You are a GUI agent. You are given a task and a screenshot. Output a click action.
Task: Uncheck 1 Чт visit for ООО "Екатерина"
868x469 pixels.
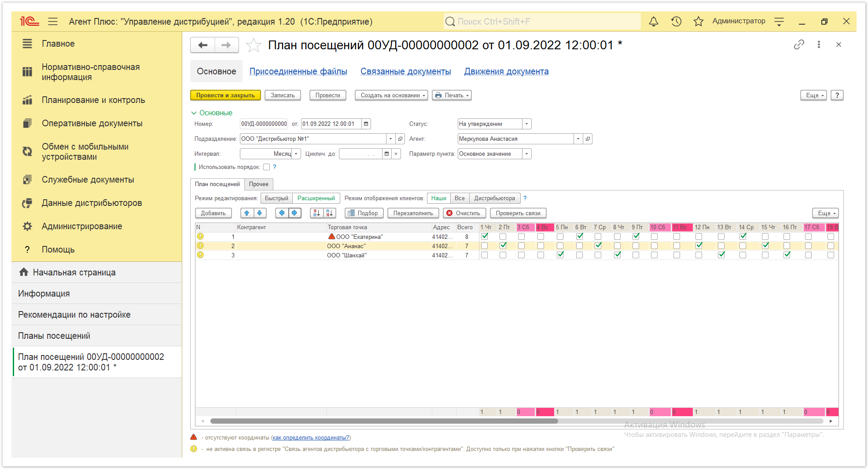tap(485, 236)
